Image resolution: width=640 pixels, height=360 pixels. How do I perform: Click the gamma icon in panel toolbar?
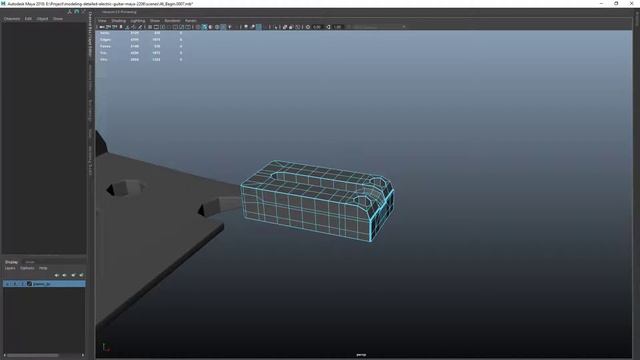[x=328, y=27]
